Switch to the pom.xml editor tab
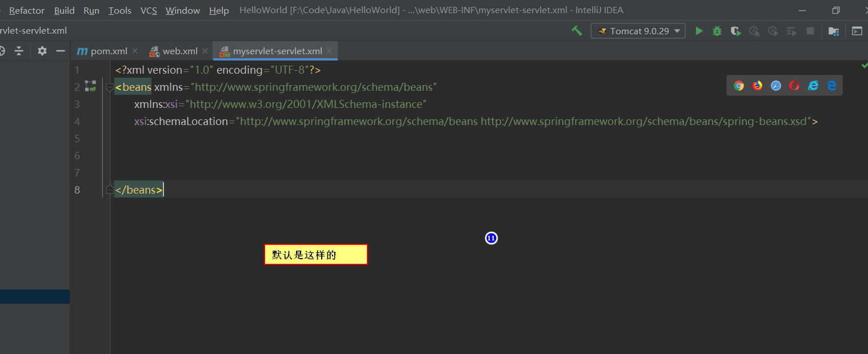 [x=108, y=51]
